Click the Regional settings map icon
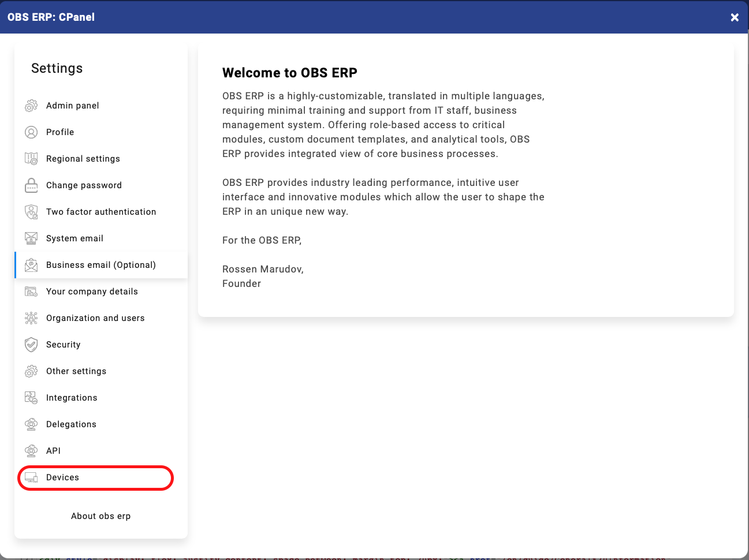 pos(31,159)
